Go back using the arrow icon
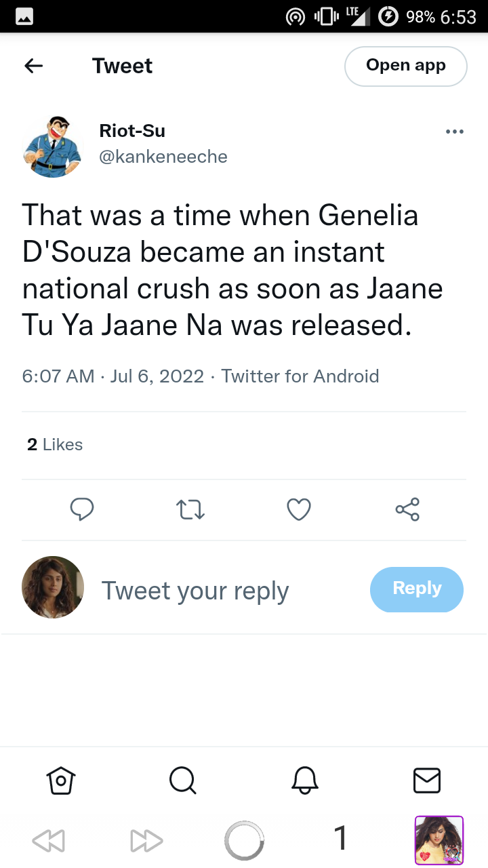Viewport: 488px width, 868px height. point(34,66)
